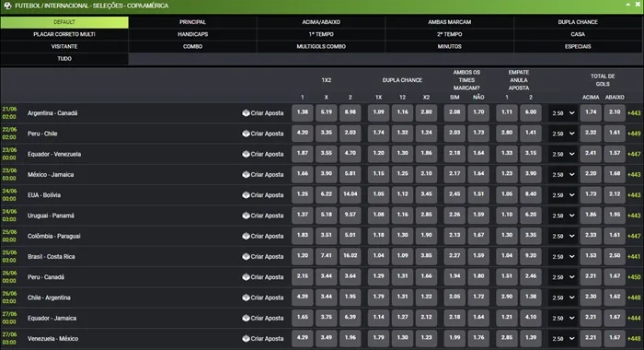Viewport: 644px width, 350px height.
Task: Open the MULTIGOLS COMBO tab
Action: click(321, 46)
